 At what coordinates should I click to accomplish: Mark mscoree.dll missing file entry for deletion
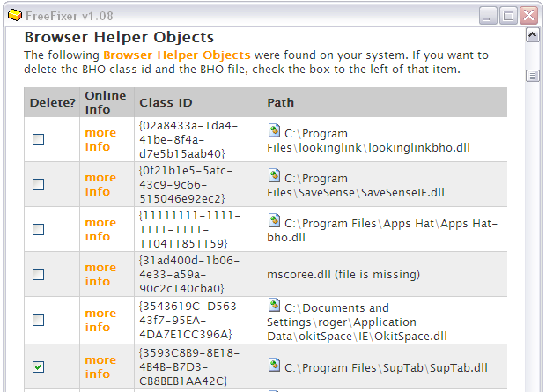pyautogui.click(x=38, y=275)
